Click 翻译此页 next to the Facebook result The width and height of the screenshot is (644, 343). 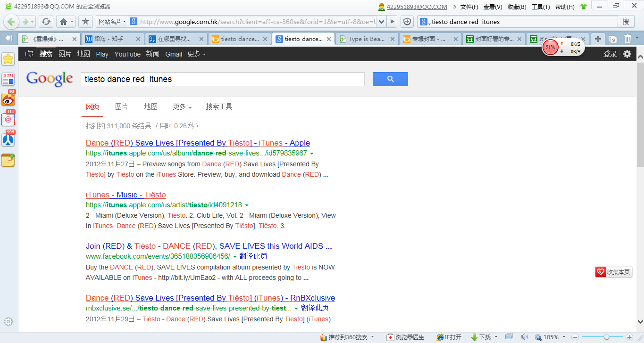click(x=253, y=256)
